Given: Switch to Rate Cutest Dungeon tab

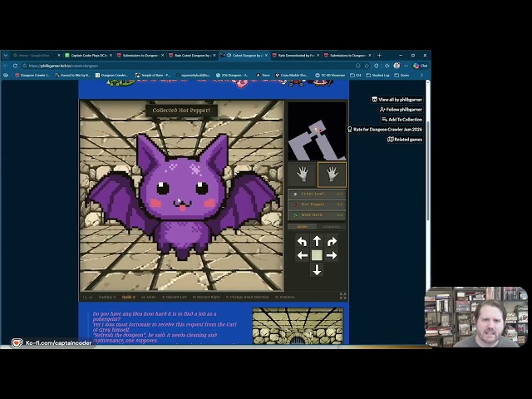Looking at the screenshot, I should 192,56.
